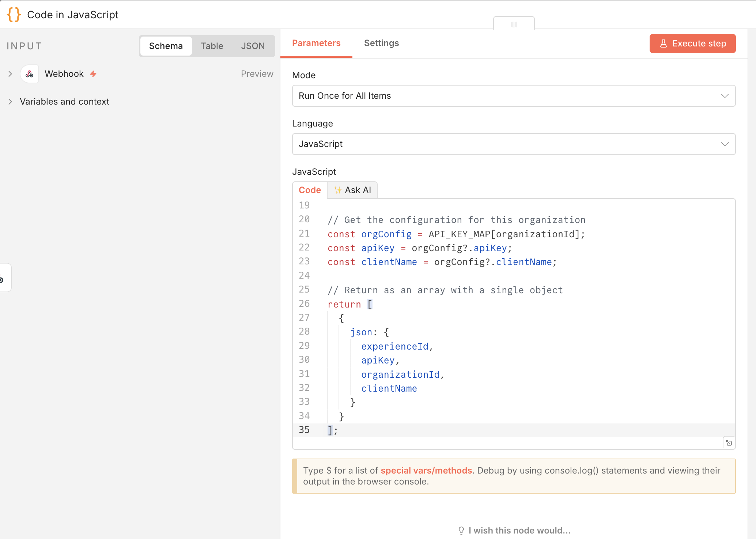Switch to the Ask AI tab
The width and height of the screenshot is (756, 539).
352,190
